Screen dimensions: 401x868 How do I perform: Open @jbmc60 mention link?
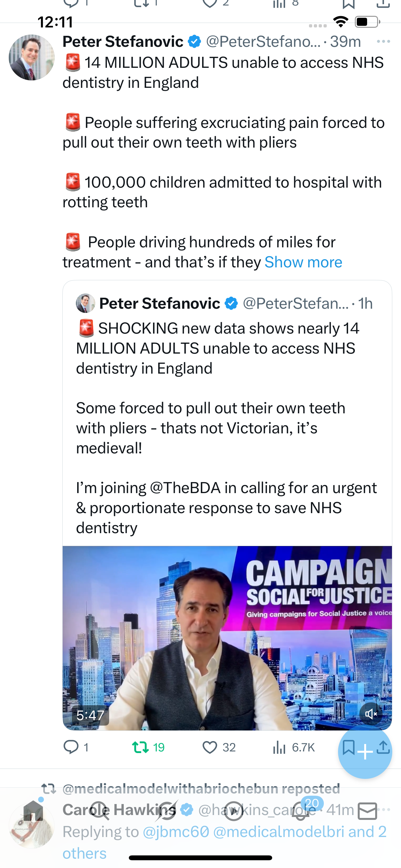click(x=176, y=831)
